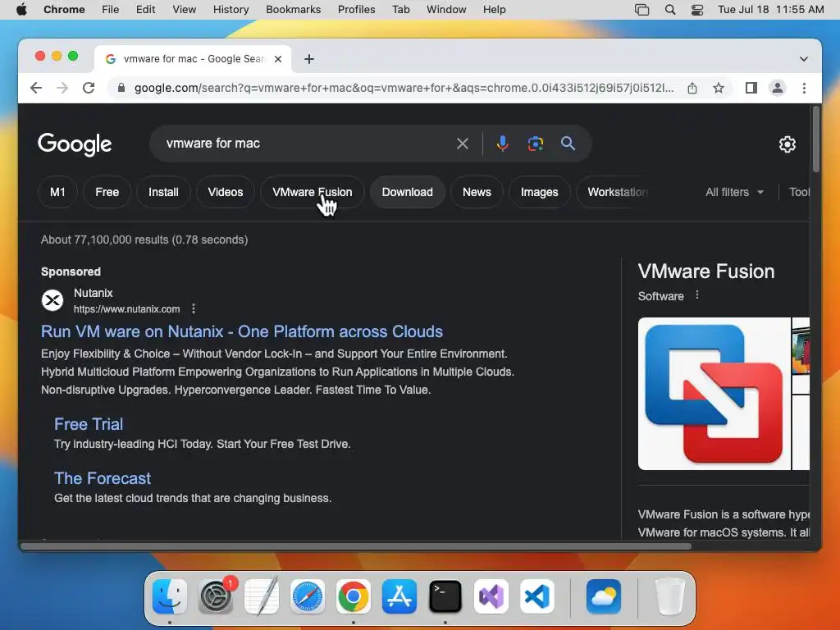Click the vertical page scrollbar
The image size is (840, 630).
tap(816, 139)
